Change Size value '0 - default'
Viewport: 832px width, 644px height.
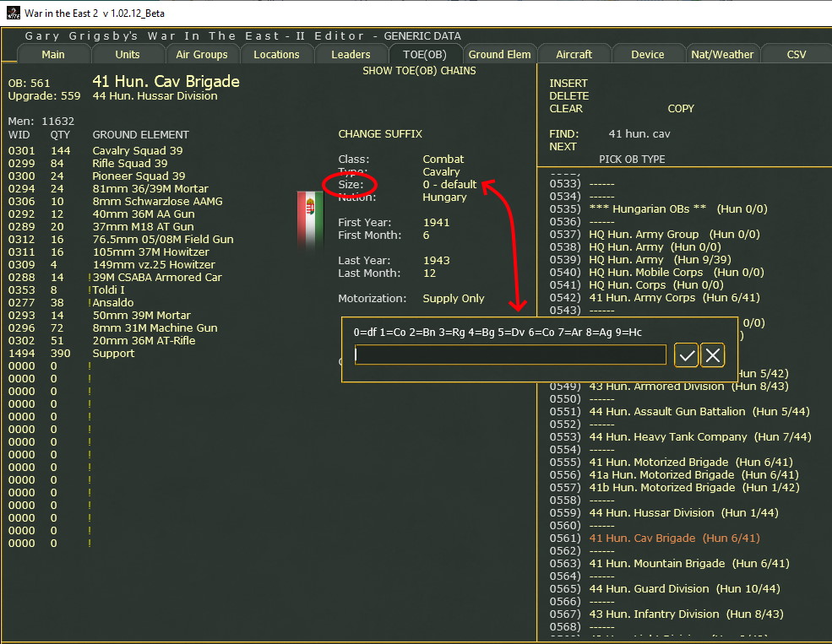449,185
